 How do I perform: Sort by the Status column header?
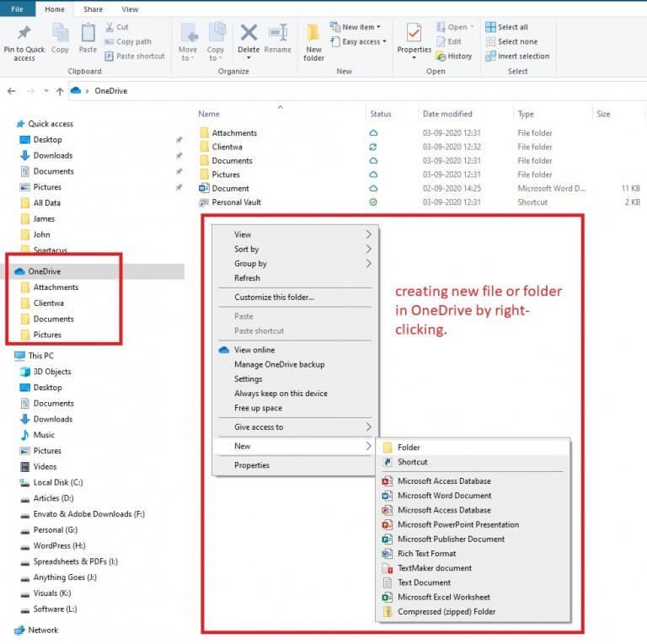click(x=381, y=114)
